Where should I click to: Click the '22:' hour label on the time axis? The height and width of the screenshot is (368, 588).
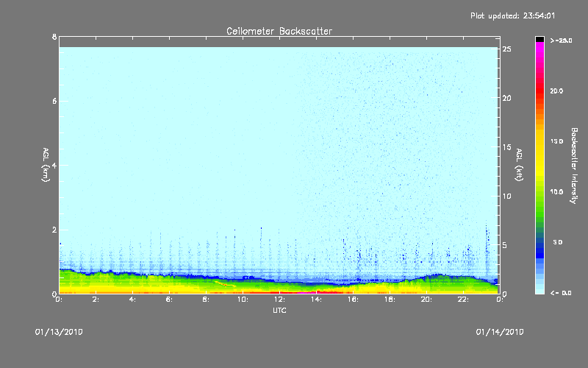pos(463,300)
